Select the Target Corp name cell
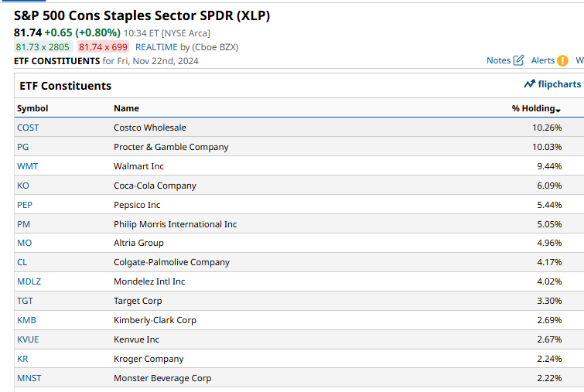 [x=138, y=302]
